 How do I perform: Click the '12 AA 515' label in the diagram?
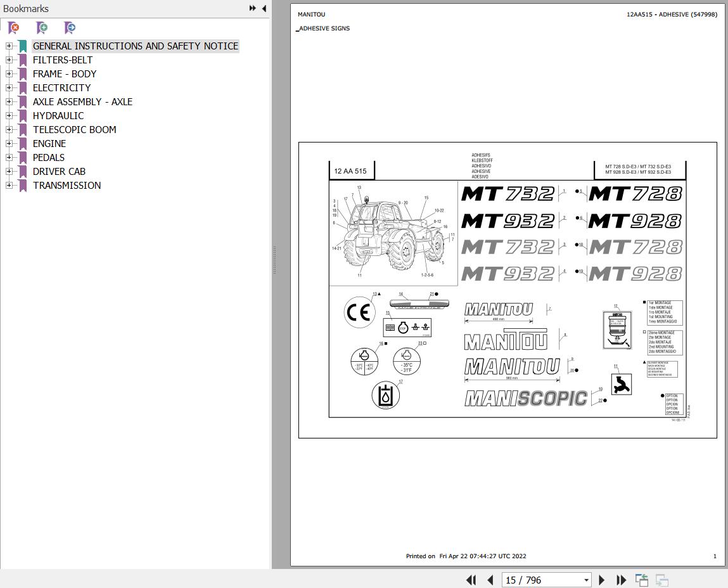350,171
